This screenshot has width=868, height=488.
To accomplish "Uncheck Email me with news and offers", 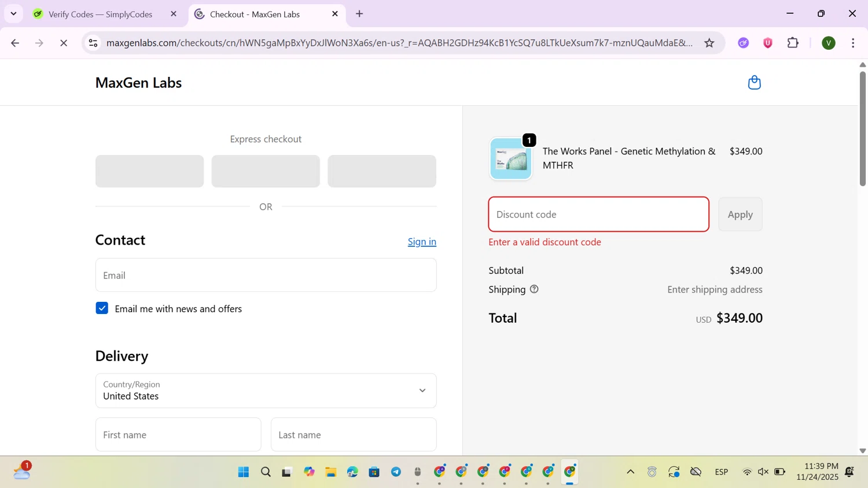I will point(102,308).
